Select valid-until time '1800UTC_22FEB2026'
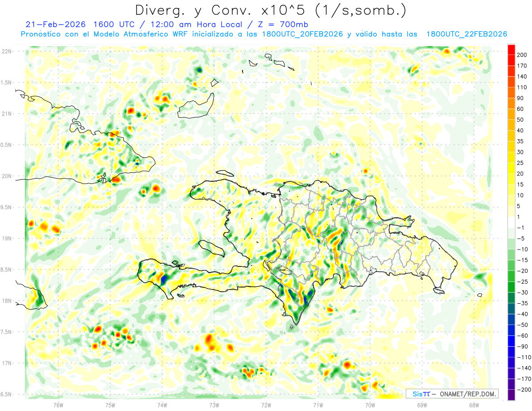This screenshot has height=411, width=532. [467, 34]
